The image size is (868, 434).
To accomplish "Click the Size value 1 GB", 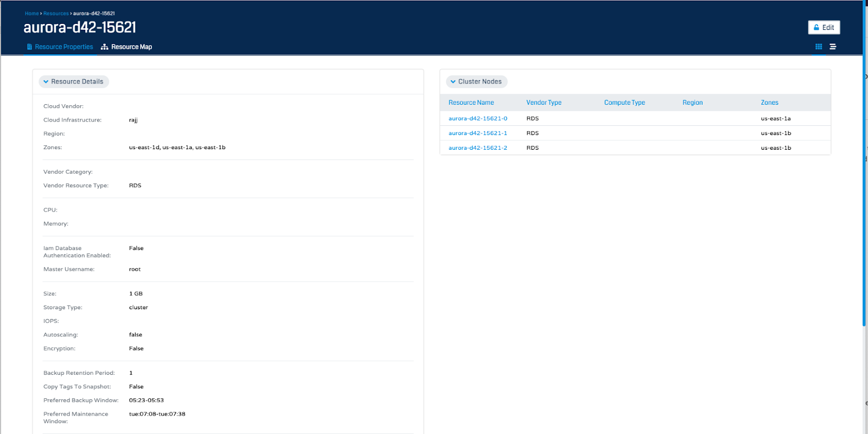I will (136, 293).
